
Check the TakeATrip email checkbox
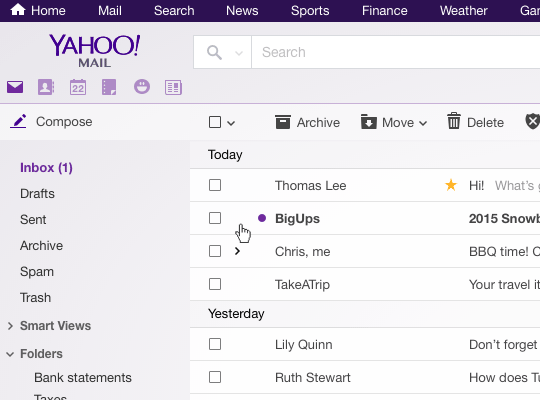(x=215, y=284)
